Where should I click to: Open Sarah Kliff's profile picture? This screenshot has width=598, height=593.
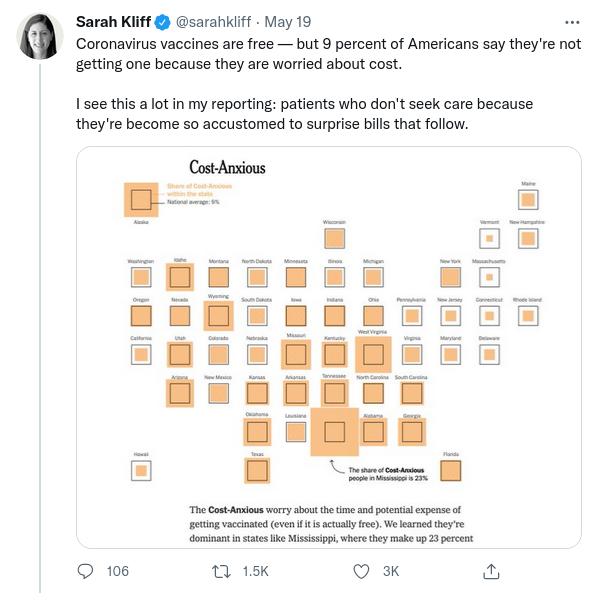(x=40, y=36)
